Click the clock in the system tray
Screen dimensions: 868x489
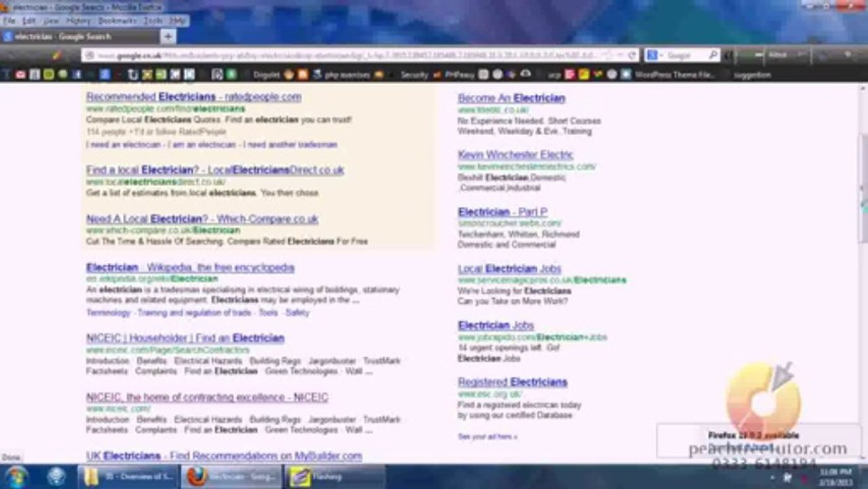coord(835,477)
